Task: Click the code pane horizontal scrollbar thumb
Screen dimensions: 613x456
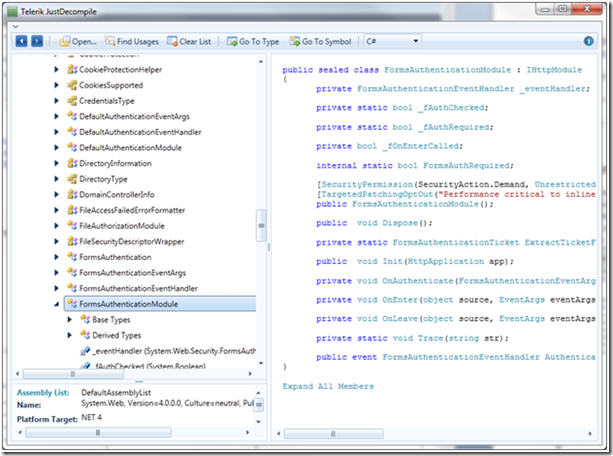Action: click(333, 433)
